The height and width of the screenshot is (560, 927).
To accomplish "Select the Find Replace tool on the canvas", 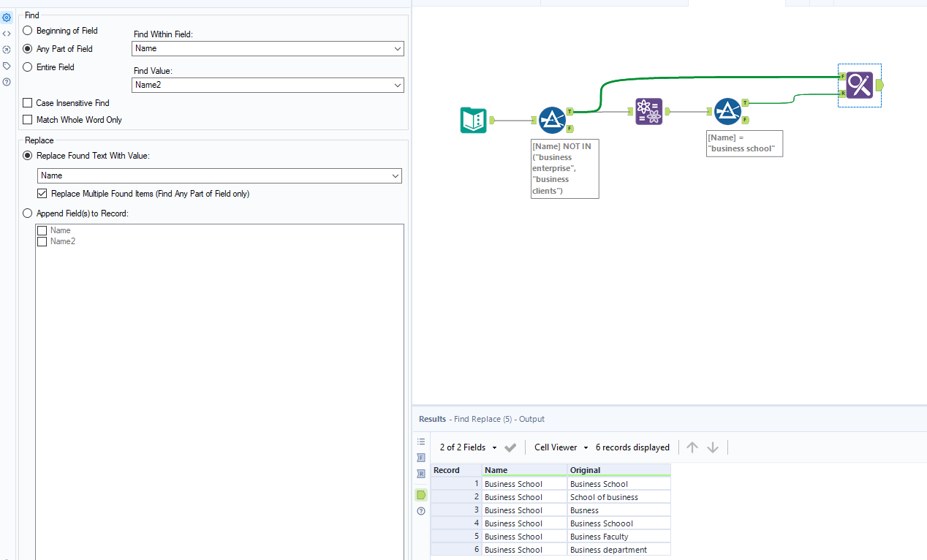I will tap(859, 85).
